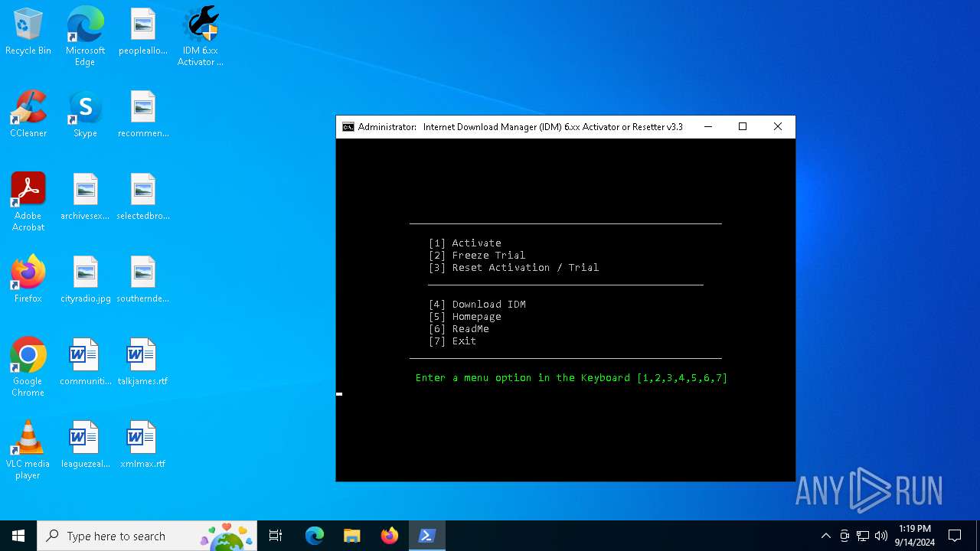Open the notification center
This screenshot has width=980, height=551.
955,536
